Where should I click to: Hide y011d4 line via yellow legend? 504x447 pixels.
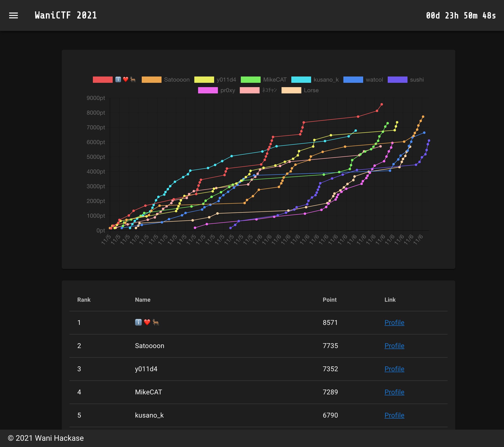pos(204,80)
